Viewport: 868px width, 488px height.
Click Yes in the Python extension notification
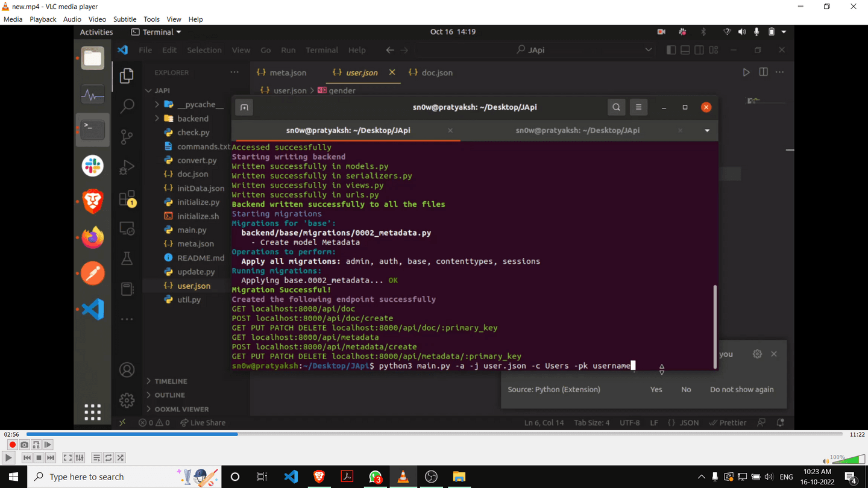pos(656,390)
